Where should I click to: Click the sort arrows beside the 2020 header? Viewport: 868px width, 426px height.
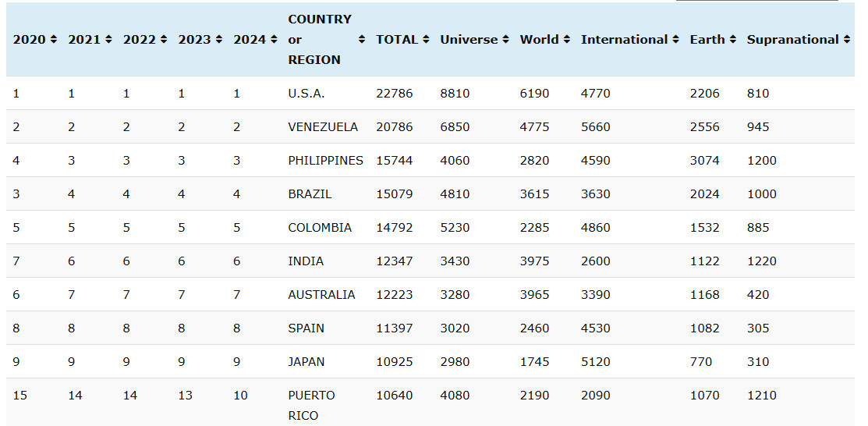pyautogui.click(x=54, y=40)
